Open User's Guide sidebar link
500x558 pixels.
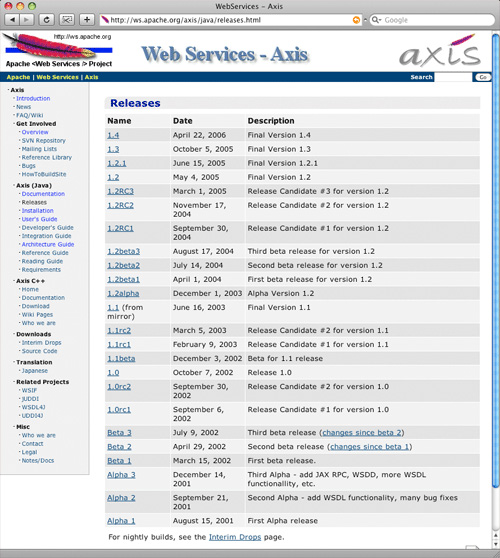tap(39, 219)
